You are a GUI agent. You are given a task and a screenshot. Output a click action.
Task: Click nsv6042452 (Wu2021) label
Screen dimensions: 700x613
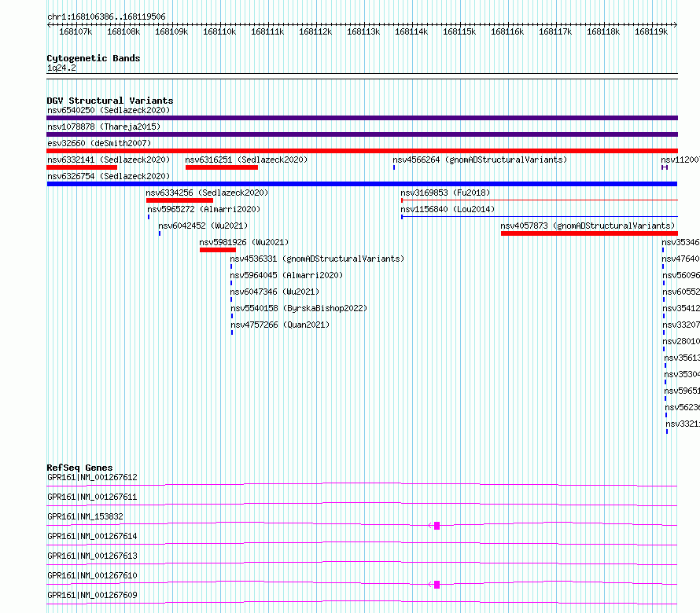click(x=203, y=226)
